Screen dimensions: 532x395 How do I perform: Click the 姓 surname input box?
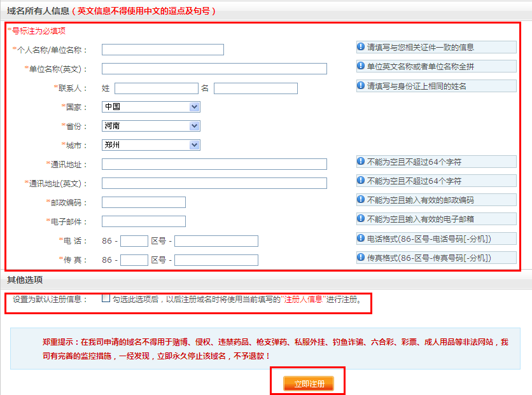tap(156, 88)
